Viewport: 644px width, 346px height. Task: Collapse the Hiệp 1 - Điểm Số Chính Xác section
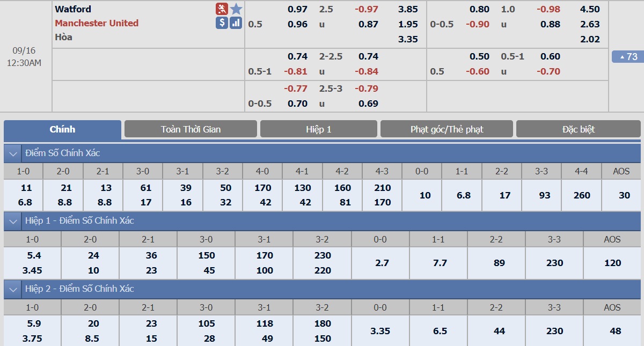(12, 221)
